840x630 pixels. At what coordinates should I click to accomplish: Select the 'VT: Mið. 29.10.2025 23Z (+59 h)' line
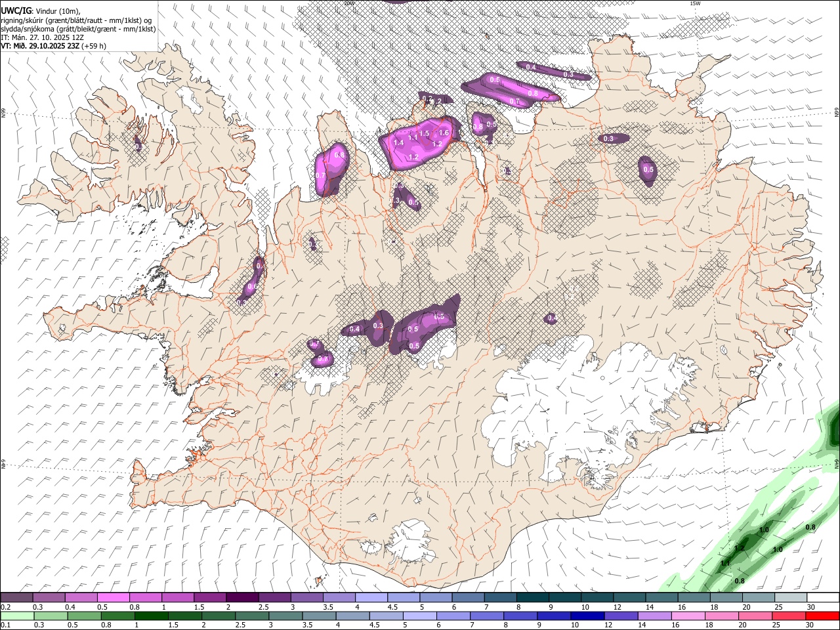(x=53, y=46)
